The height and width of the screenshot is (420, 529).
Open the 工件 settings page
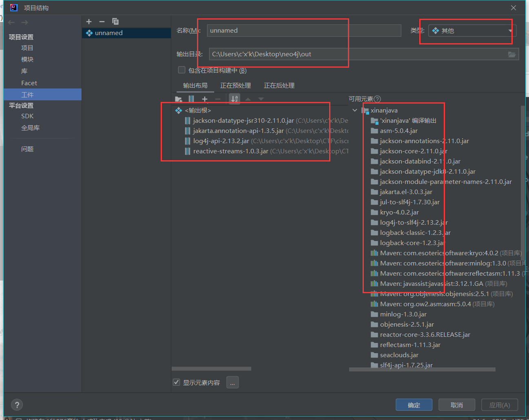43,95
